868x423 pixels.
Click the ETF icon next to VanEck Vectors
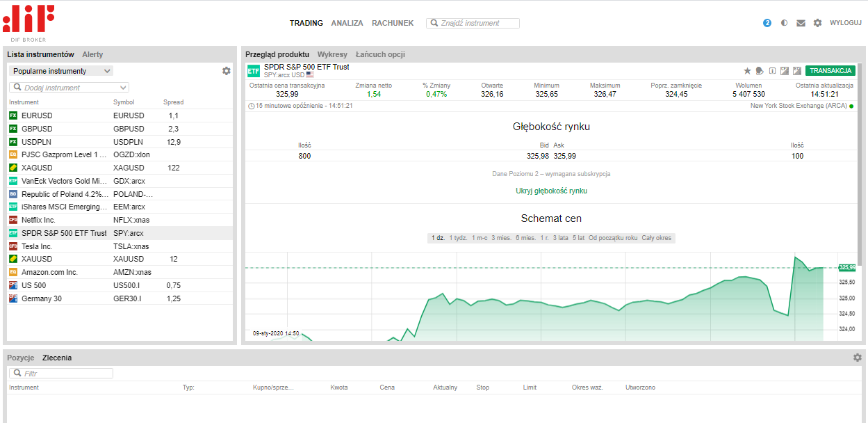click(x=13, y=181)
